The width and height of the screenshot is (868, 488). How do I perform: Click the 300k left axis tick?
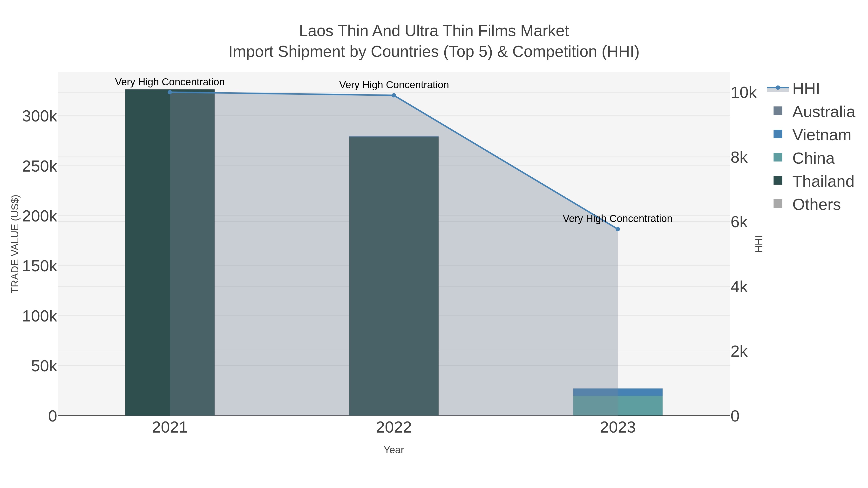point(40,117)
